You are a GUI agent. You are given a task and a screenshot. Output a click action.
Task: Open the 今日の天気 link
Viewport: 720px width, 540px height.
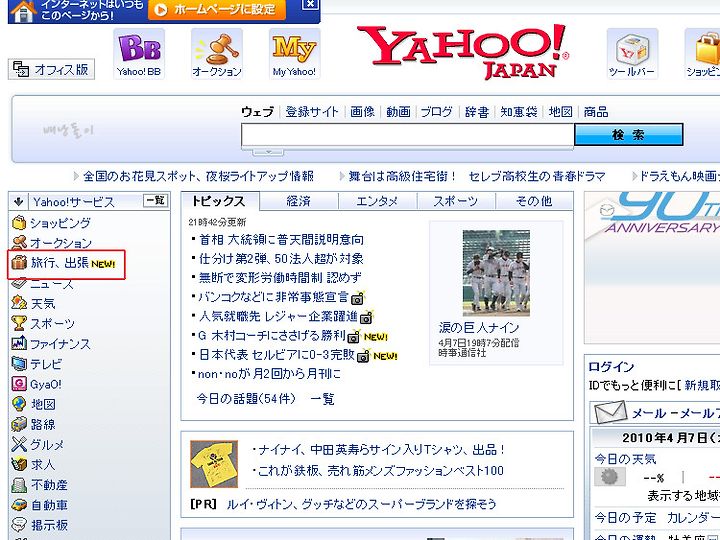(625, 458)
